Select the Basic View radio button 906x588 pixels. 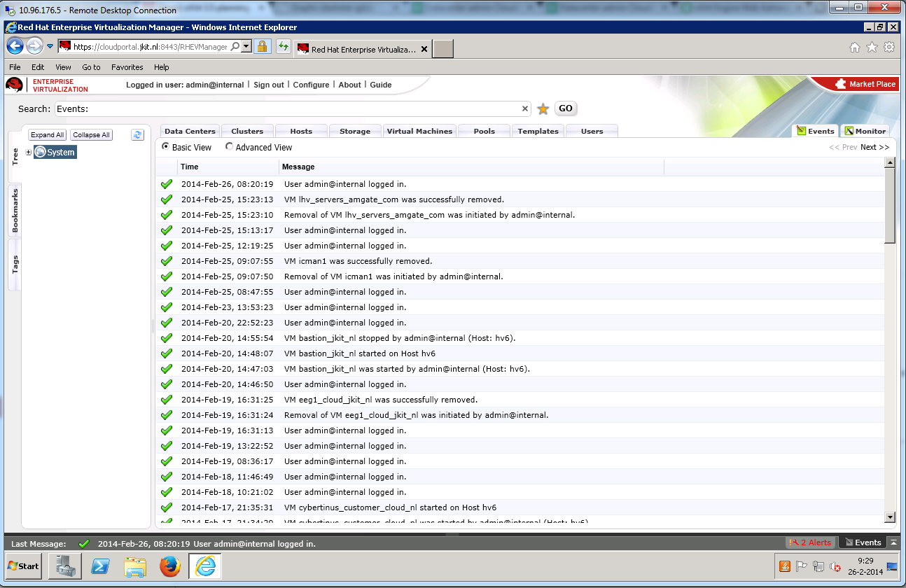pos(165,147)
